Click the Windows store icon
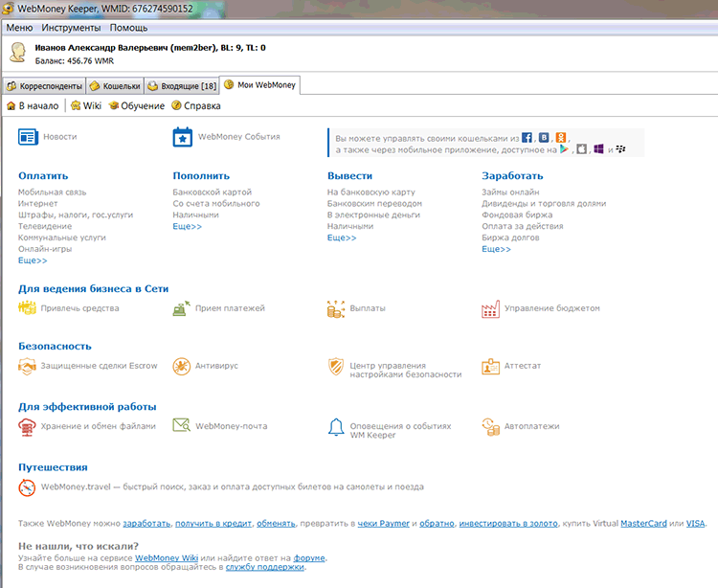Viewport: 718px width, 588px height. (598, 149)
